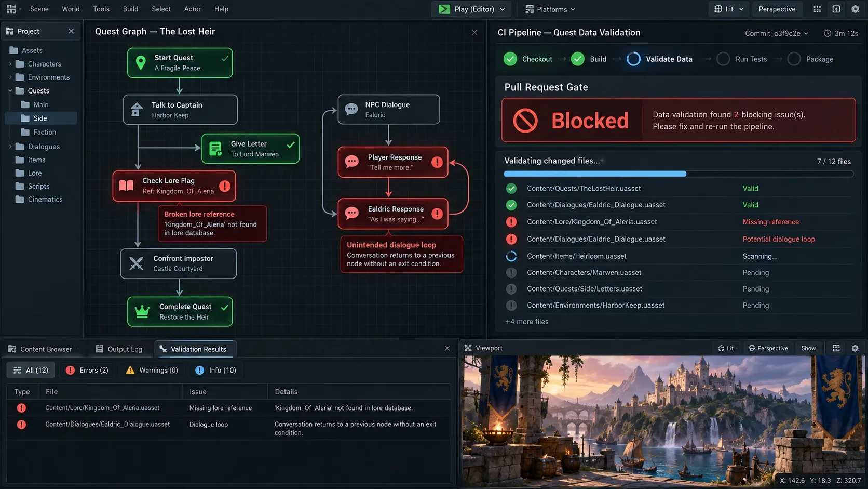Click the application logo menu icon
Screen dimensions: 868x489
coord(11,9)
